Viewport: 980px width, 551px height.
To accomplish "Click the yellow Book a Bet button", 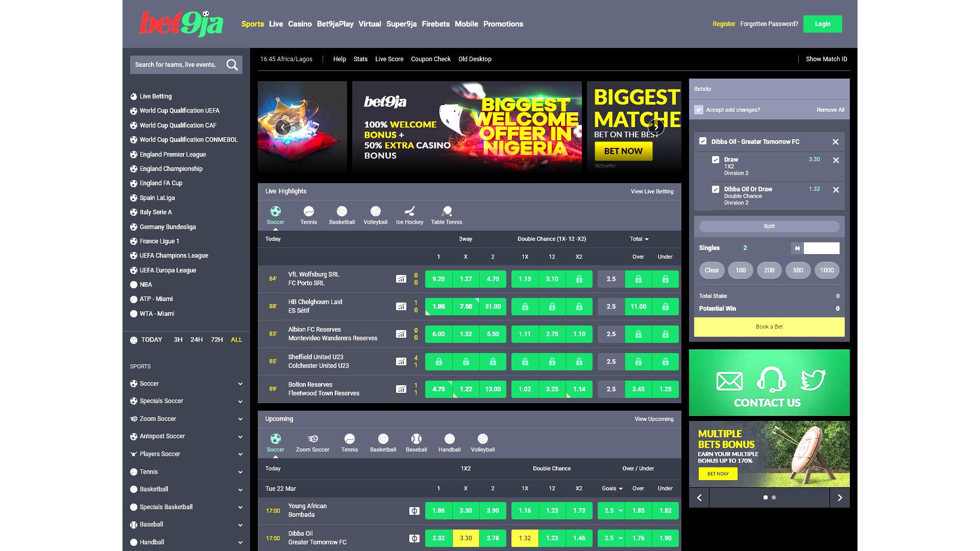I will pos(769,327).
